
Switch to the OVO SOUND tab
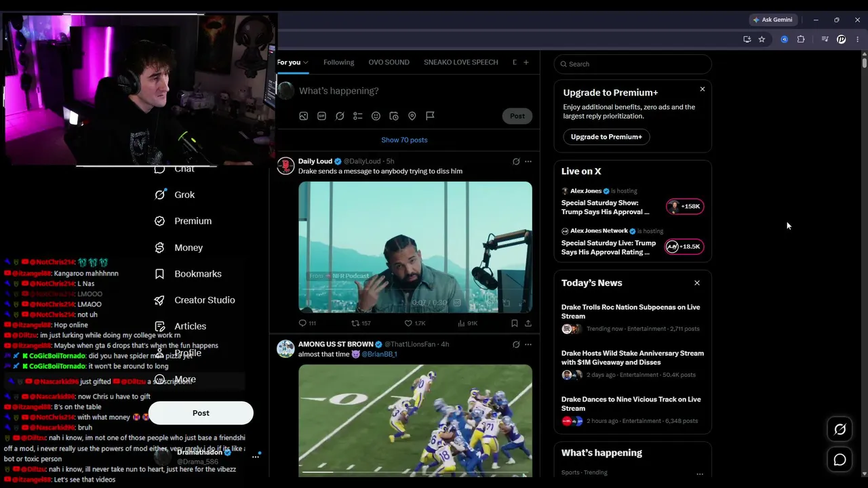(389, 62)
